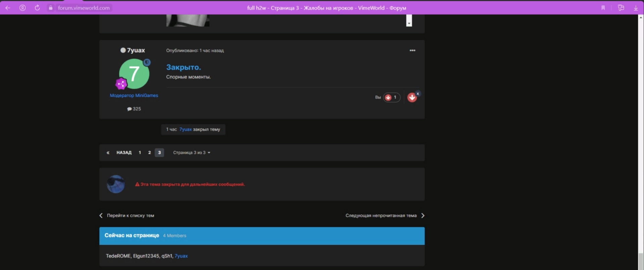Click the scroll-down arrow in the post box

click(409, 23)
